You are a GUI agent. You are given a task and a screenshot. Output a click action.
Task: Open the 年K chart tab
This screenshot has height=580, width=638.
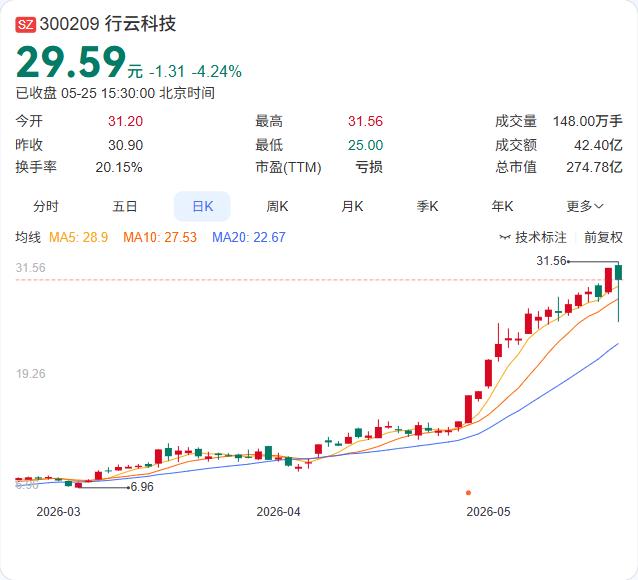[502, 206]
